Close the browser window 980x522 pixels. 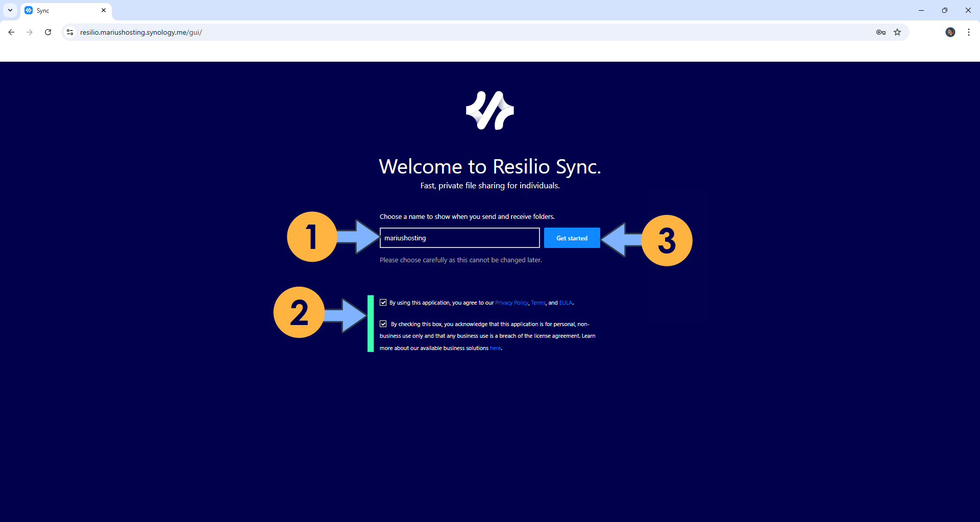click(968, 10)
